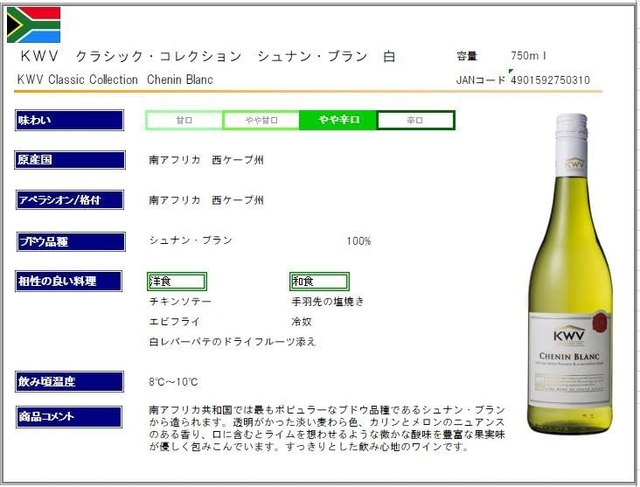Click the product comment paragraph
Screen dimensions: 640x487
click(x=327, y=428)
